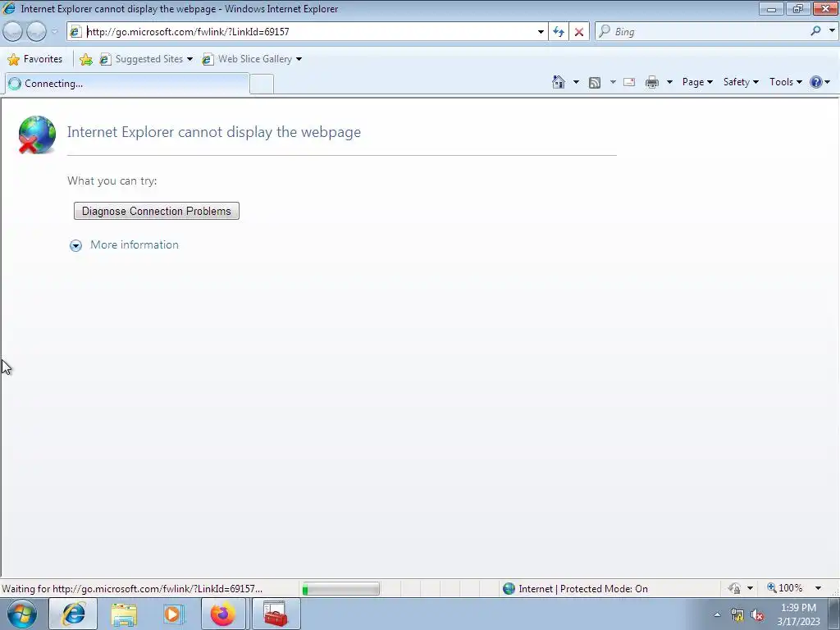Restore down the browser window
This screenshot has height=630, width=840.
pos(798,8)
